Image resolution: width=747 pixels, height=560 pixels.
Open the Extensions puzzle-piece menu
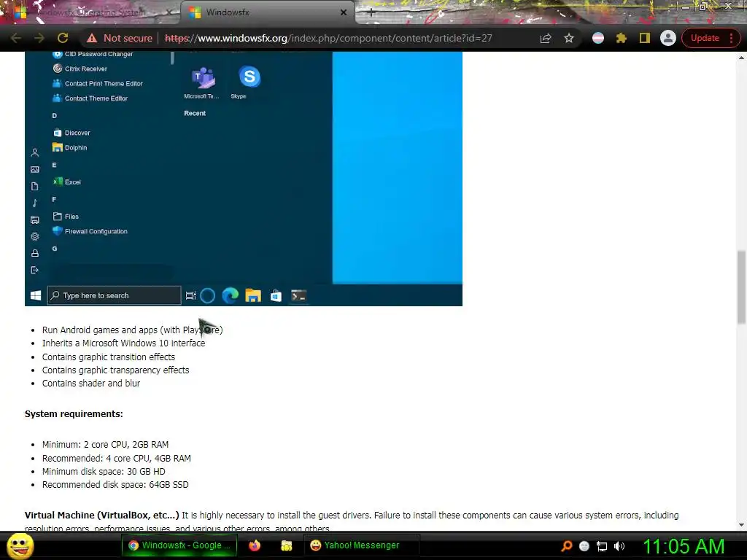[x=622, y=38]
